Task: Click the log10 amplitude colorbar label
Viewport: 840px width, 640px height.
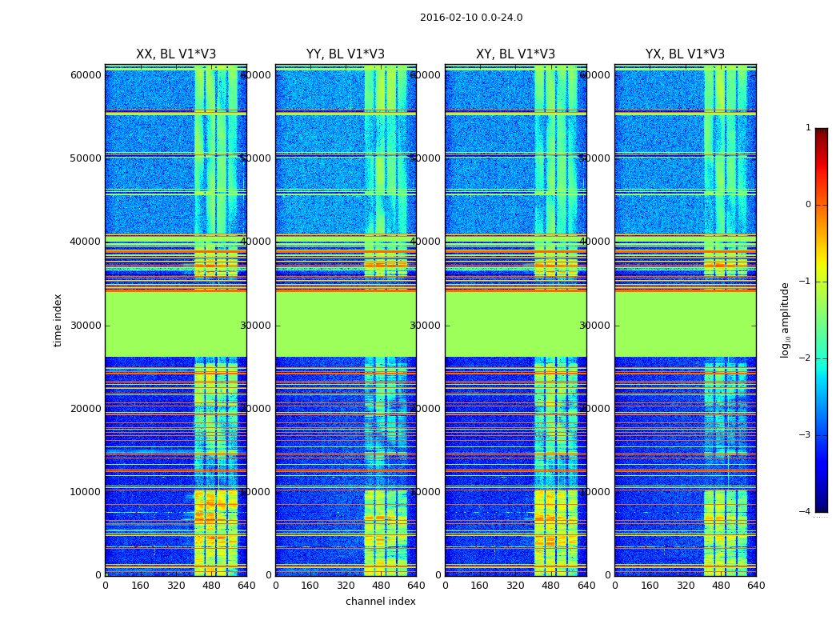Action: [786, 320]
